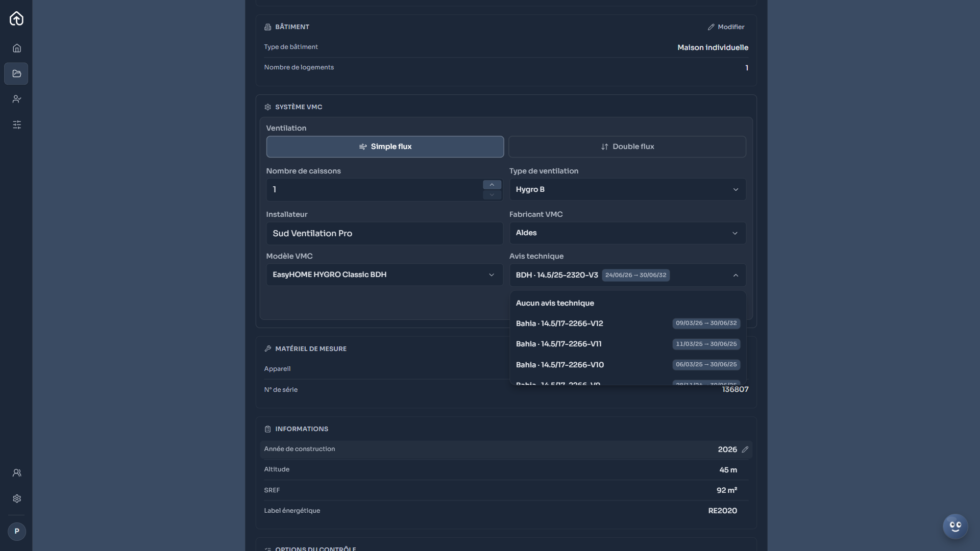Open the chatbot assistant bubble
This screenshot has height=551, width=980.
point(955,527)
